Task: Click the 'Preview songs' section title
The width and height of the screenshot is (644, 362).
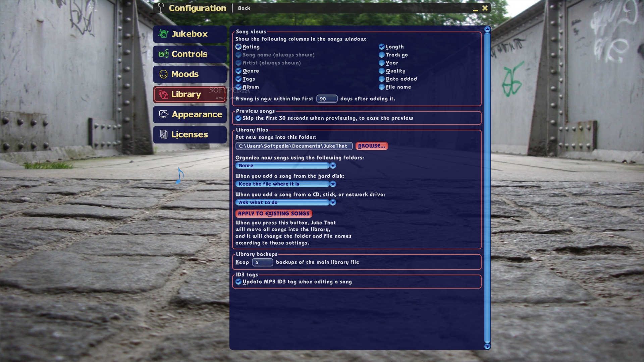Action: 255,111
